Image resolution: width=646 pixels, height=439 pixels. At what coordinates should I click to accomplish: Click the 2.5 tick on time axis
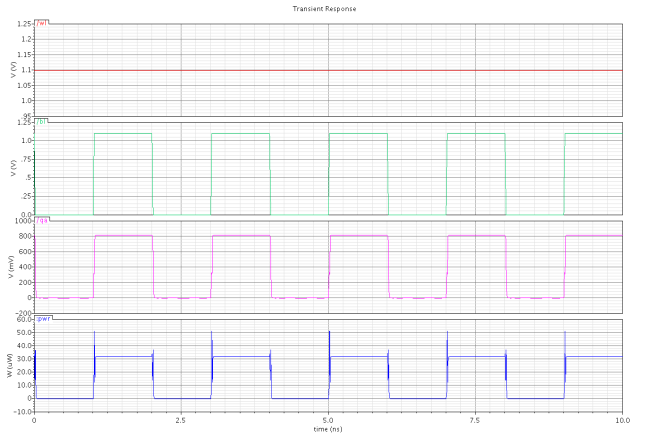coord(181,420)
